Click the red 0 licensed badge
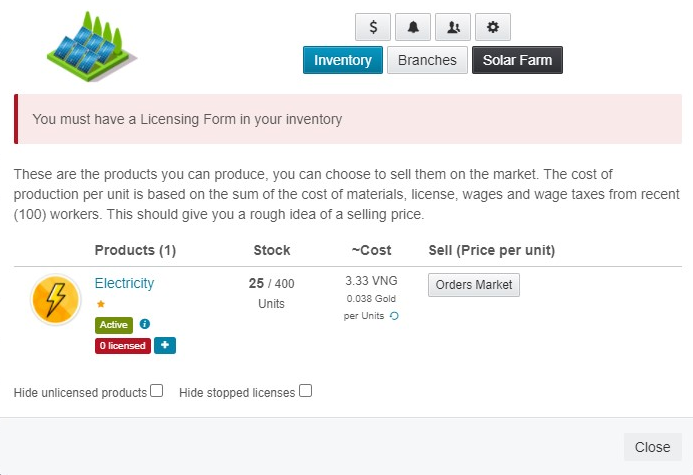The width and height of the screenshot is (693, 475). [x=122, y=345]
